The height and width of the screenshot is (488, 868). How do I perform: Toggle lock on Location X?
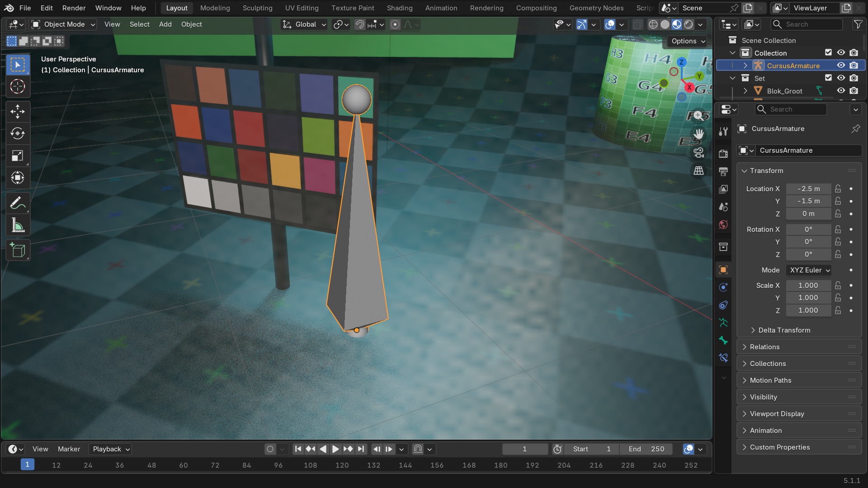click(838, 189)
